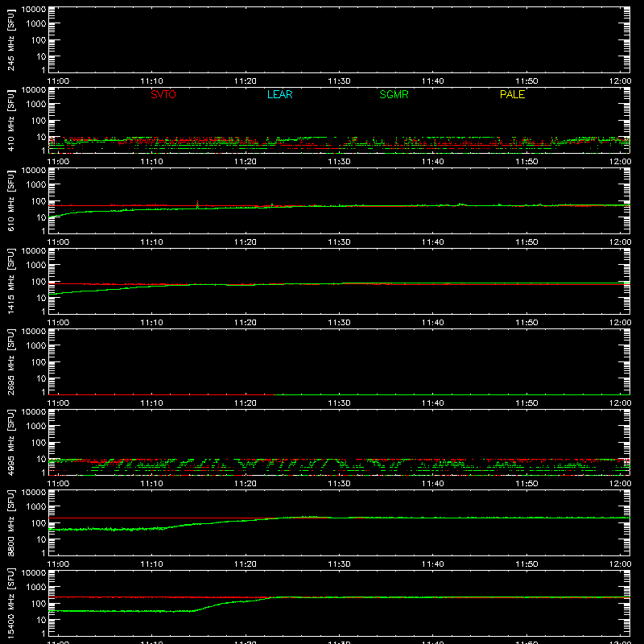This screenshot has width=644, height=644.
Task: Select the 15400 MHz [SFU] axis title
Action: click(x=10, y=603)
